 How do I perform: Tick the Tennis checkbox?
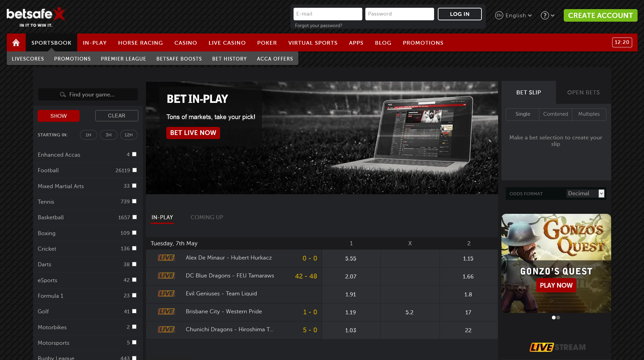tap(134, 201)
